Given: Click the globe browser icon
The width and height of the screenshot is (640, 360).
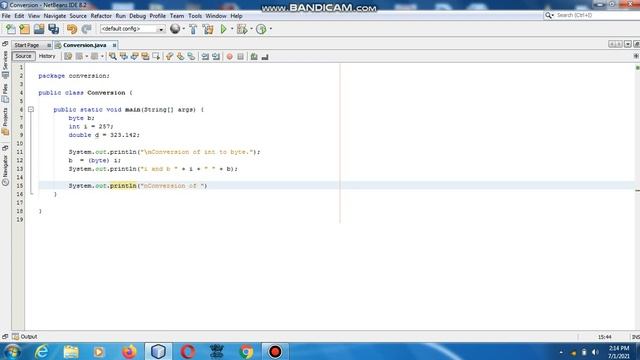Looking at the screenshot, I should pos(175,29).
